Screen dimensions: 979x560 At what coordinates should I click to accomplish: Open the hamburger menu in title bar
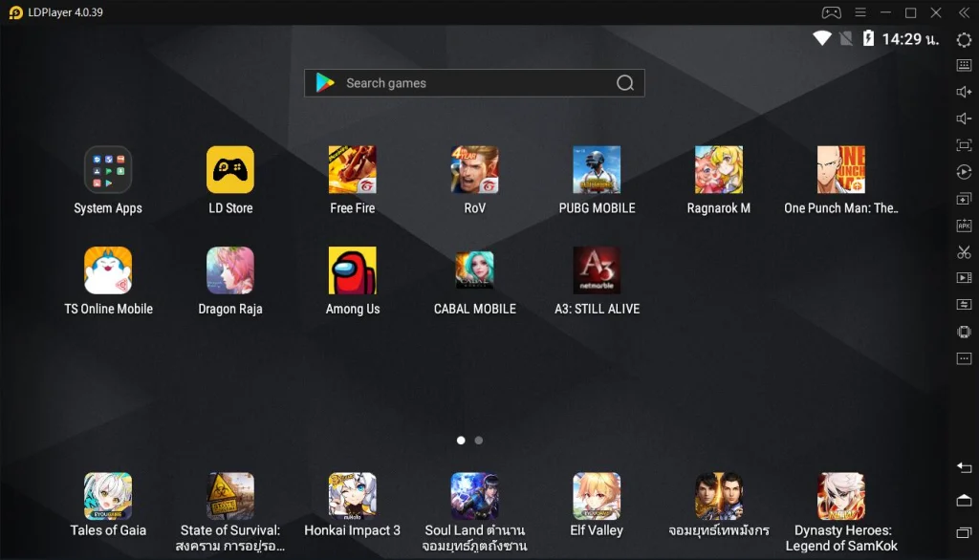coord(860,11)
